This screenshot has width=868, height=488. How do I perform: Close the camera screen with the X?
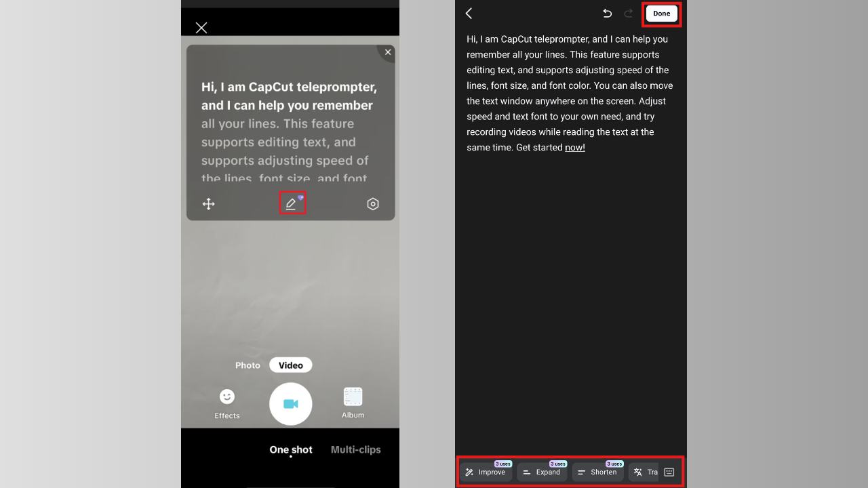pos(201,28)
